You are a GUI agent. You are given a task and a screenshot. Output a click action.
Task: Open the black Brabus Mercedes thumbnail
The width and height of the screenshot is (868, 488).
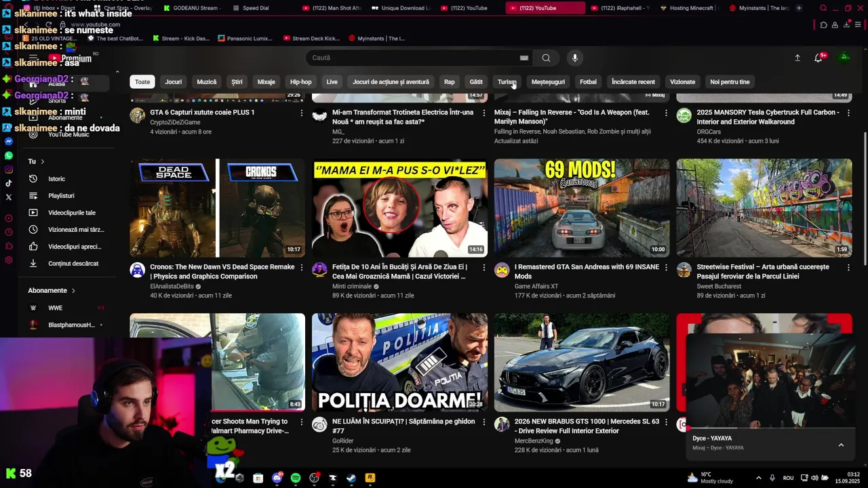pyautogui.click(x=582, y=363)
